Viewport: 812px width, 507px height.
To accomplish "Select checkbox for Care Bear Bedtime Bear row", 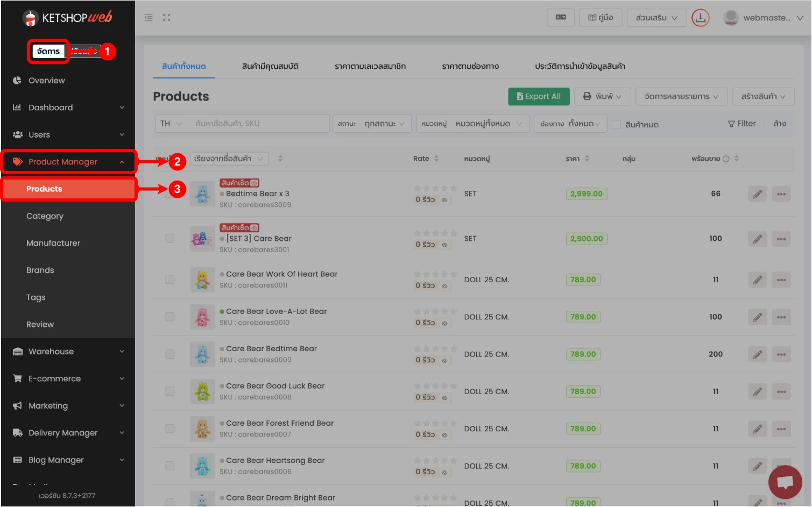I will coord(170,354).
